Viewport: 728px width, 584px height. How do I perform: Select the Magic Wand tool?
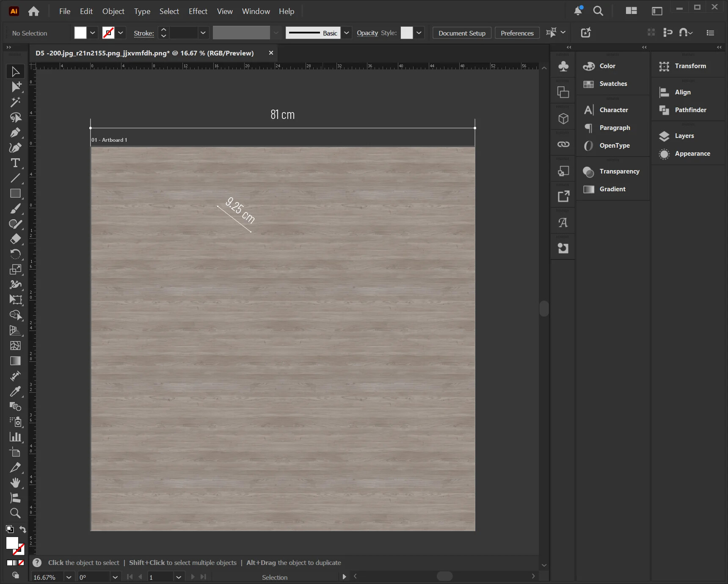(x=16, y=102)
